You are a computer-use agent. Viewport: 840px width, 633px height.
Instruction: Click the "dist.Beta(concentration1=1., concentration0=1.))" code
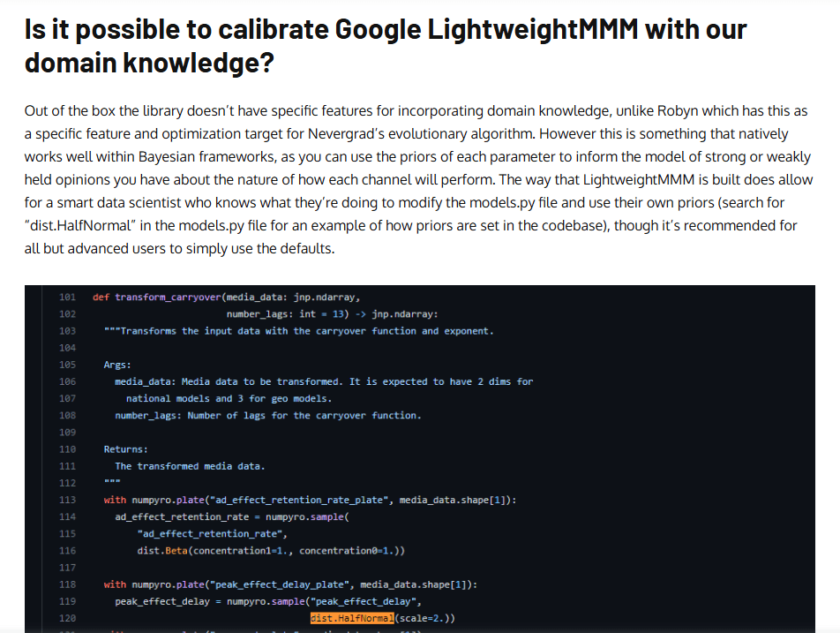coord(271,551)
